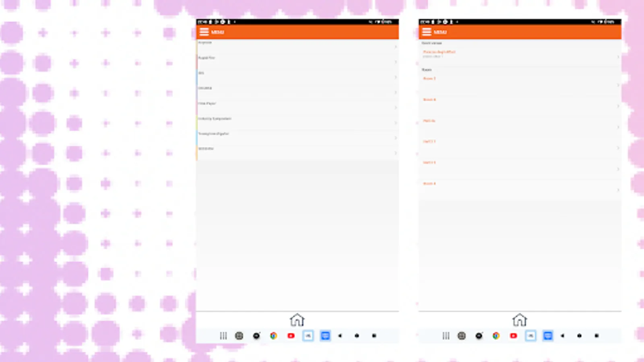
Task: Open the first orange room link under Rooms
Action: click(429, 78)
